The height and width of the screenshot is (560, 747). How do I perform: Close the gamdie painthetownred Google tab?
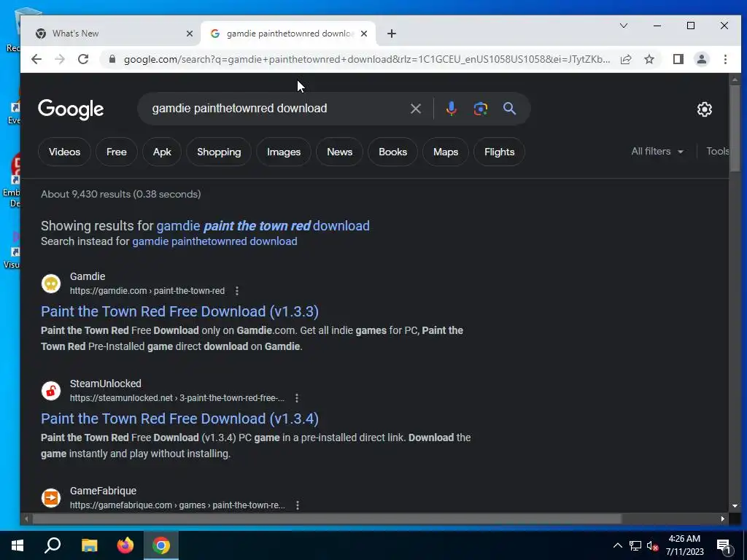(x=363, y=34)
